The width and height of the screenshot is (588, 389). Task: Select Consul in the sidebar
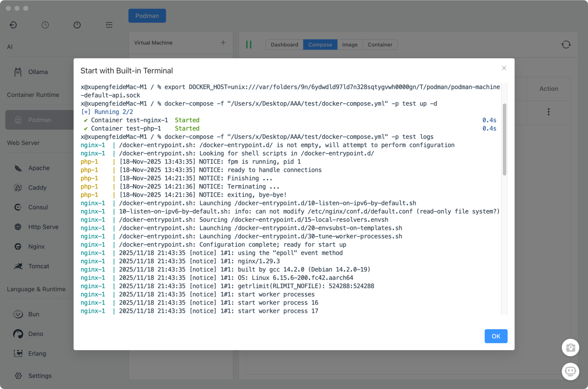coord(38,207)
